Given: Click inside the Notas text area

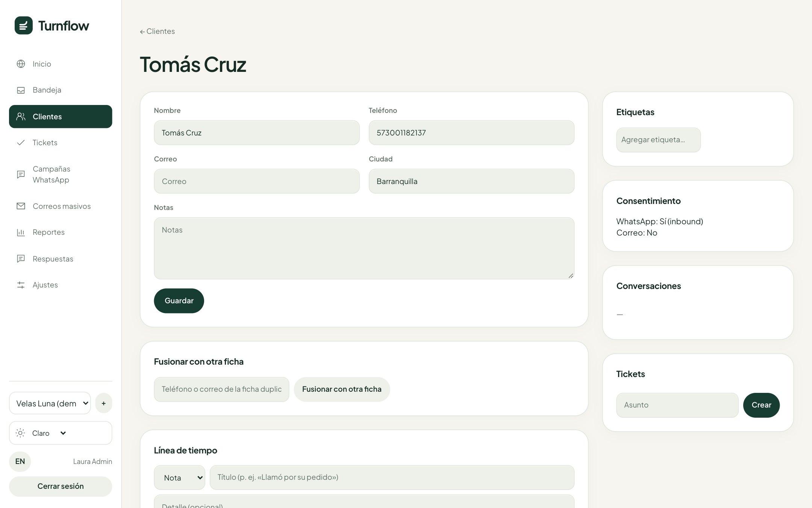Looking at the screenshot, I should point(364,248).
